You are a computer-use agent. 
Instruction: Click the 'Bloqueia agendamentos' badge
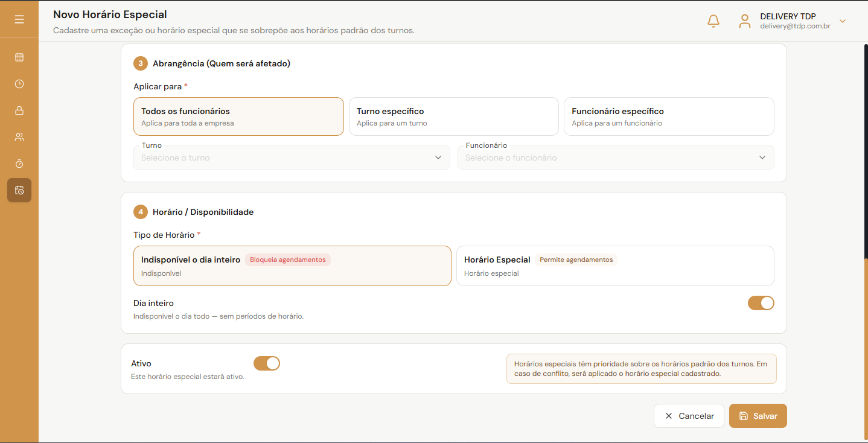pos(288,260)
